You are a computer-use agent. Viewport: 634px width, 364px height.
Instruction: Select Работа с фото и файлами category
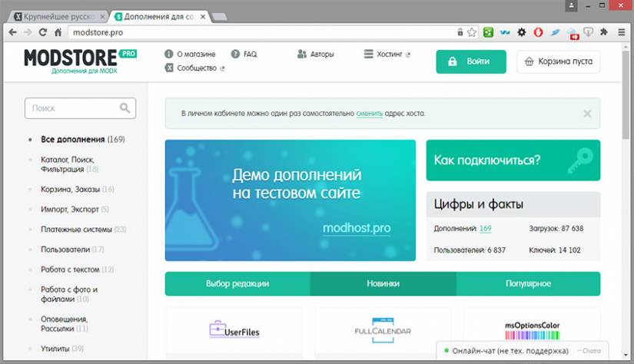(x=69, y=294)
